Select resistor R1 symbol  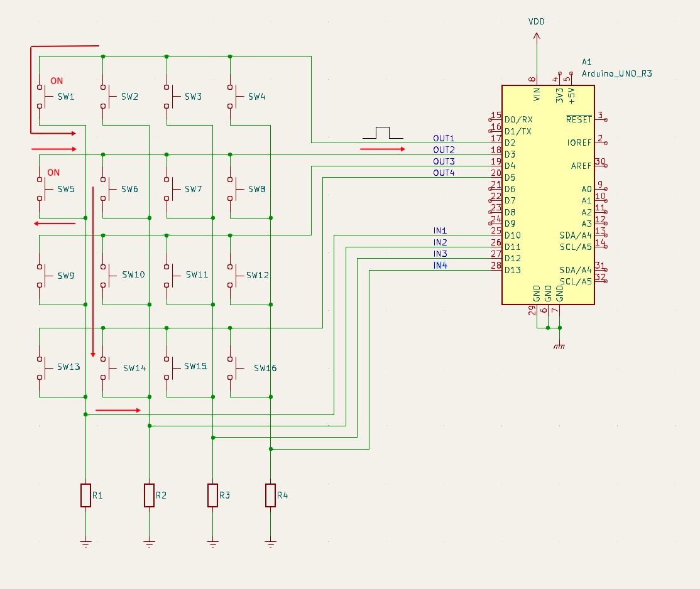tap(85, 495)
